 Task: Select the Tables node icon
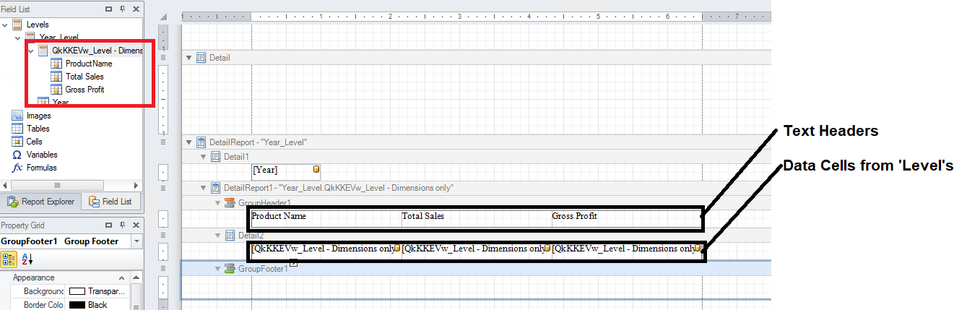click(x=17, y=129)
